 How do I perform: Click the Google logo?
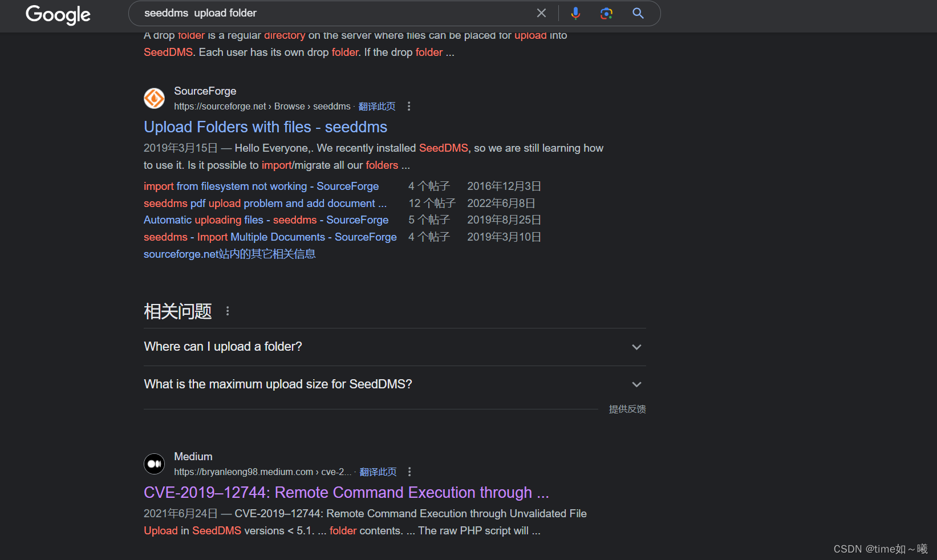click(x=58, y=14)
